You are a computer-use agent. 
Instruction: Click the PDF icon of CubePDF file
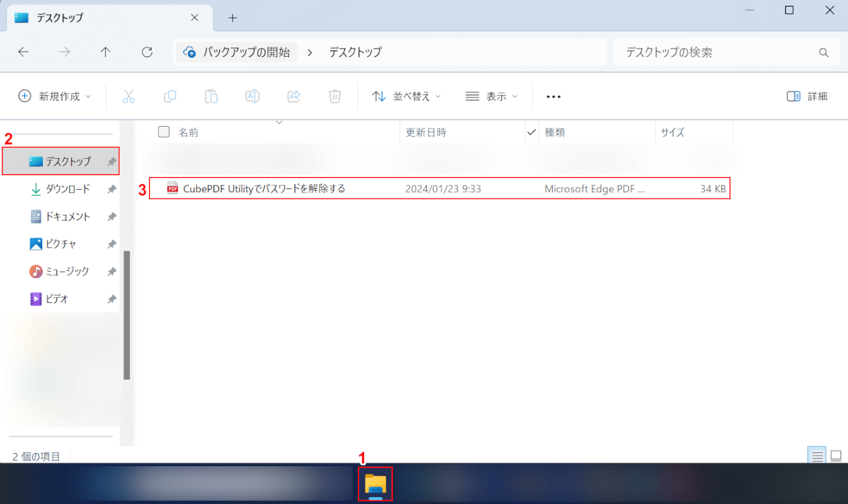(x=172, y=188)
